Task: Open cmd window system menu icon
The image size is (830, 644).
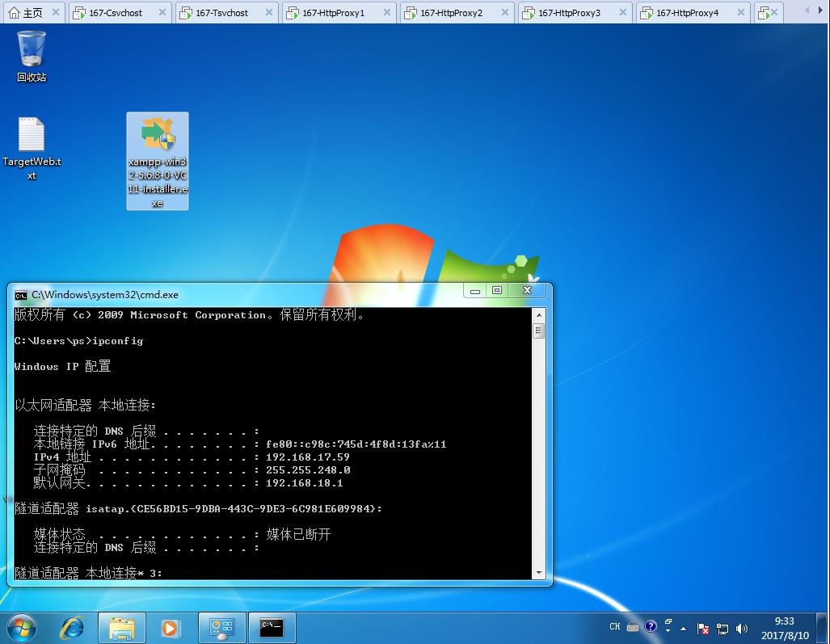Action: [x=21, y=295]
